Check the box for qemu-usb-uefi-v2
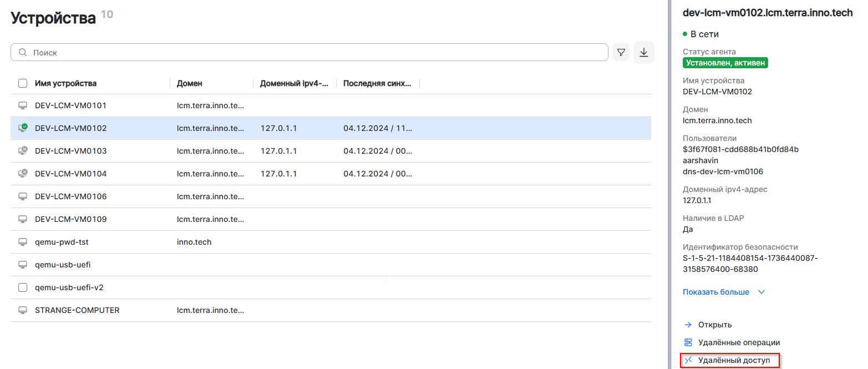Viewport: 868px width, 369px height. coord(23,287)
